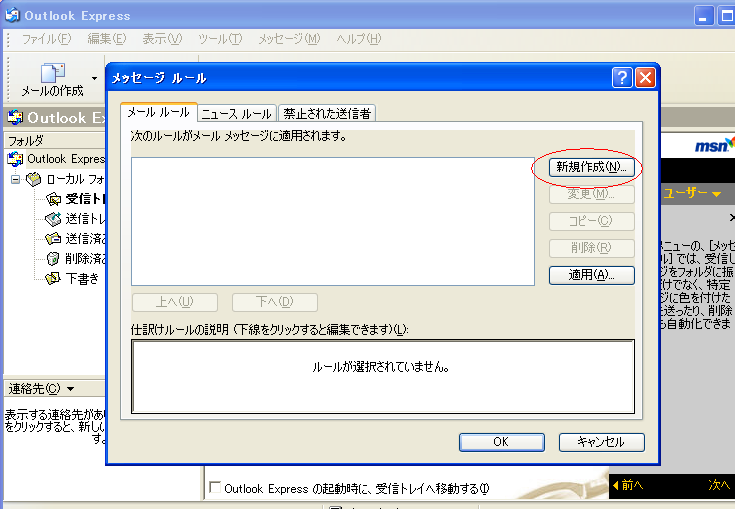The image size is (735, 509).
Task: Open the メッセージ(M) menu
Action: 289,39
